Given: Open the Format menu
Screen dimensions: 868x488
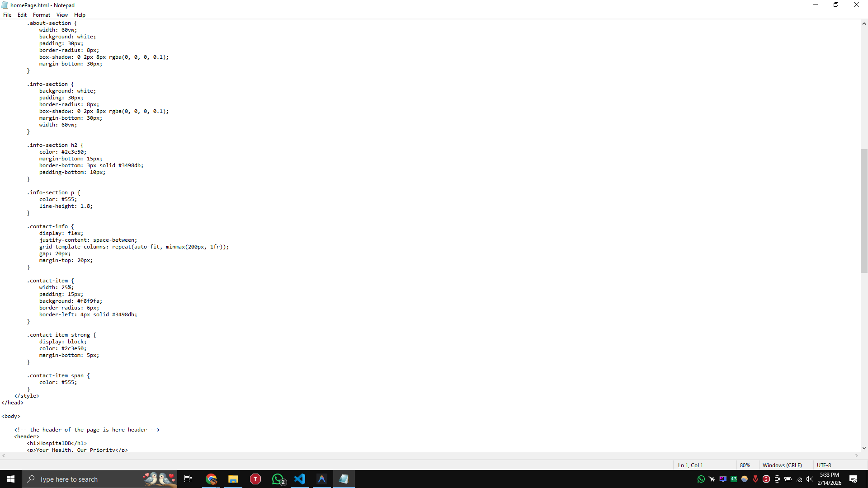Looking at the screenshot, I should 41,14.
